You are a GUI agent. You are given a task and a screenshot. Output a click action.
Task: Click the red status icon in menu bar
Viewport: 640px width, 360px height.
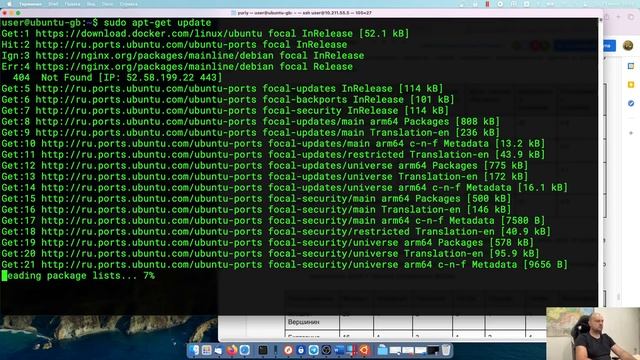coord(487,4)
